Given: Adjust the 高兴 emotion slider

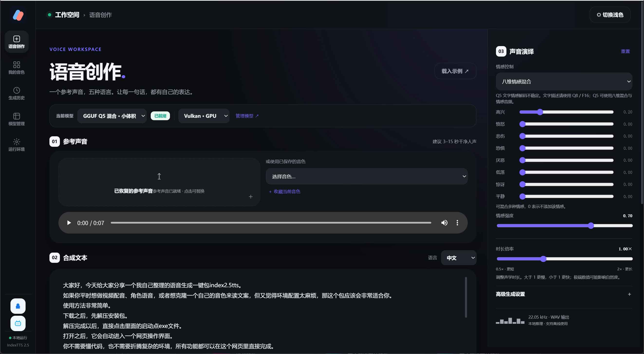Looking at the screenshot, I should 566,112.
